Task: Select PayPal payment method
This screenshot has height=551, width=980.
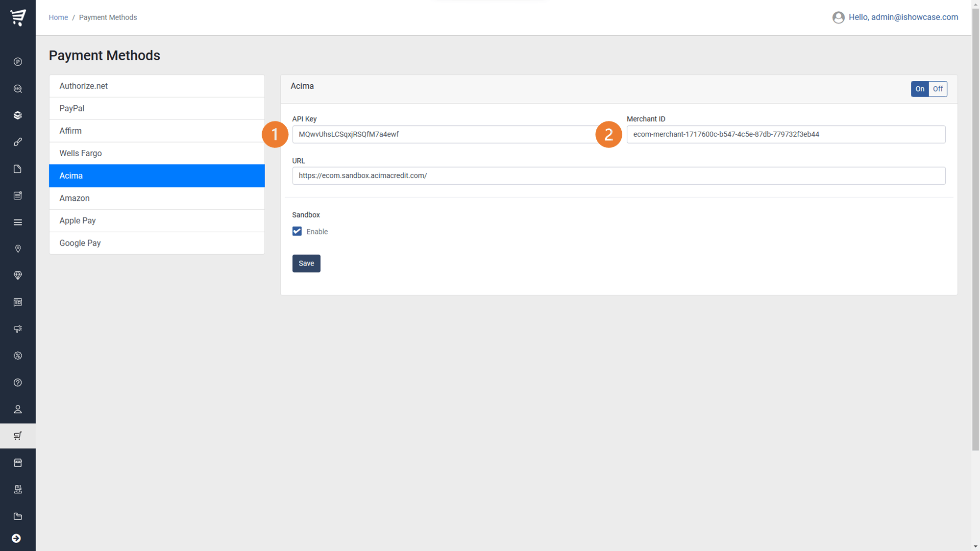Action: pyautogui.click(x=157, y=109)
